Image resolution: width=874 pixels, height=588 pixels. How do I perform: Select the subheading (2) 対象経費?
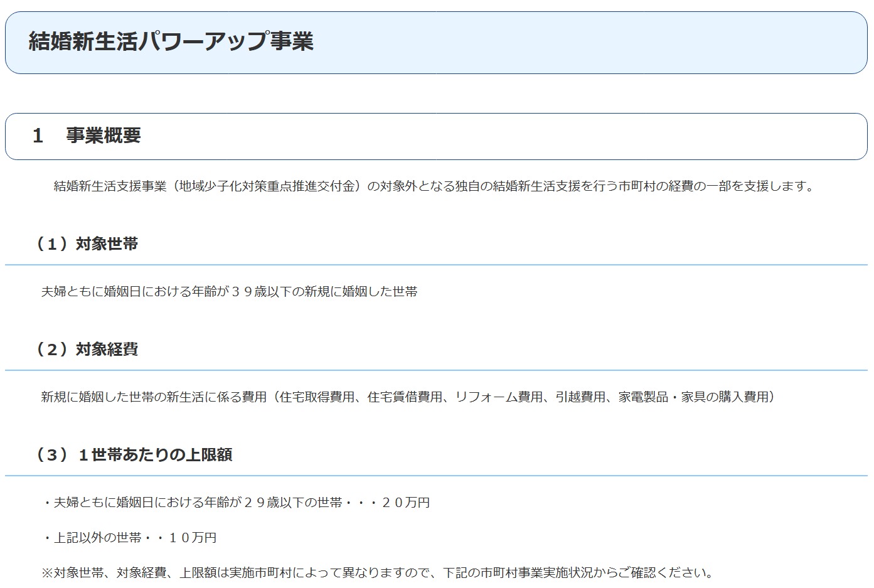[x=87, y=350]
